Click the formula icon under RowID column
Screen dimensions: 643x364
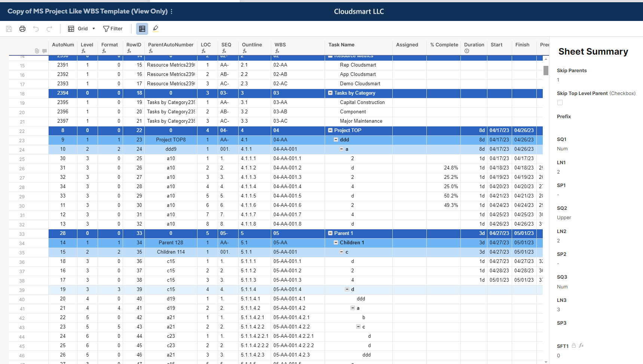tap(129, 51)
